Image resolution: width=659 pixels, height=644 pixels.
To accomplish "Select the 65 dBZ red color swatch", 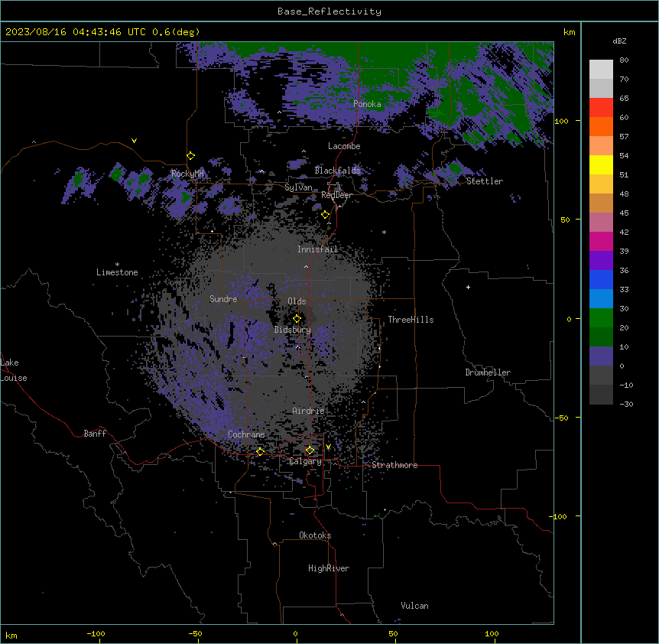I will point(601,107).
